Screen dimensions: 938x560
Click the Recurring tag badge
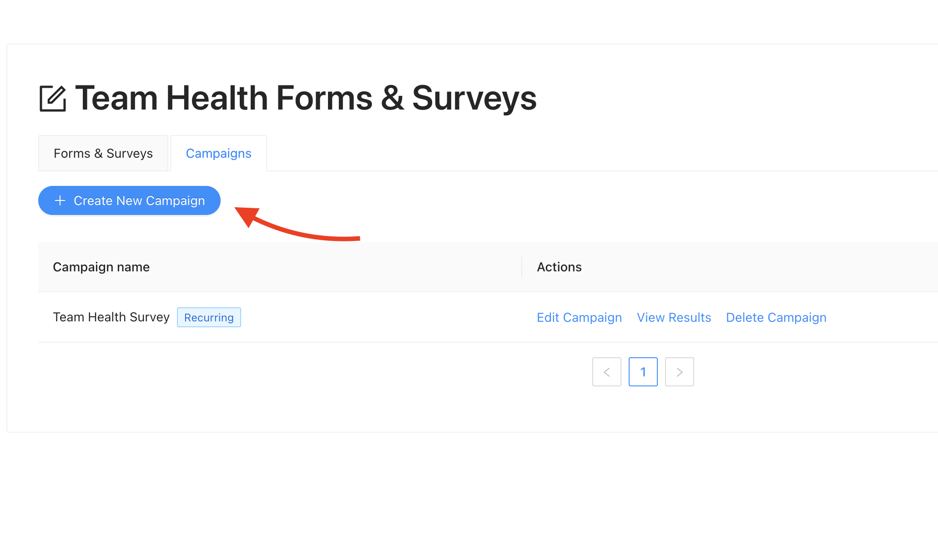pyautogui.click(x=209, y=317)
